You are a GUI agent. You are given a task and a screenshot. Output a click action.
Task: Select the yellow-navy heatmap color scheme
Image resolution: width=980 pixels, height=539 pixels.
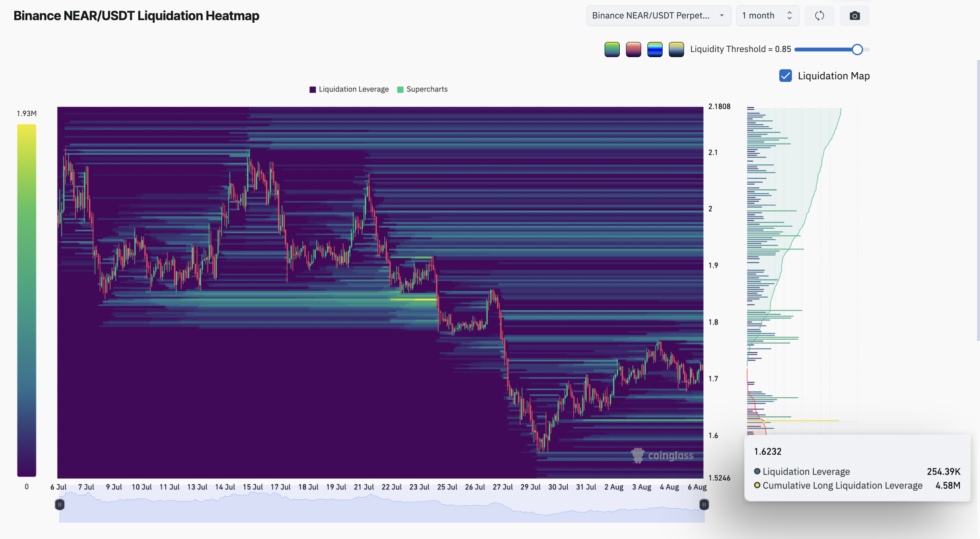click(676, 50)
